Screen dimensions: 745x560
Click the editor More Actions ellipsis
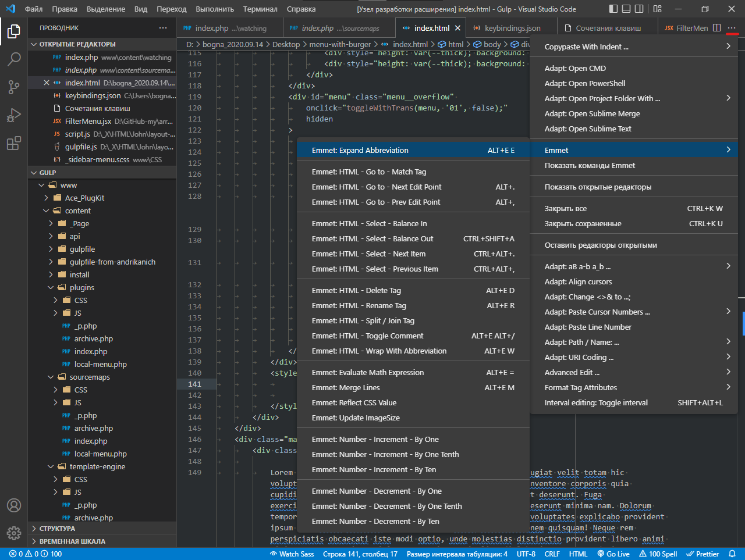click(x=732, y=28)
